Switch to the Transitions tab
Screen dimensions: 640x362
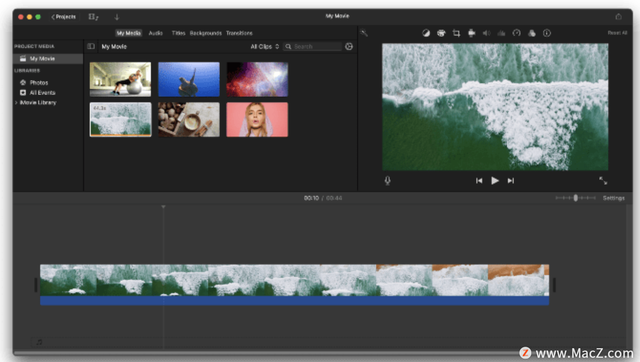[239, 33]
